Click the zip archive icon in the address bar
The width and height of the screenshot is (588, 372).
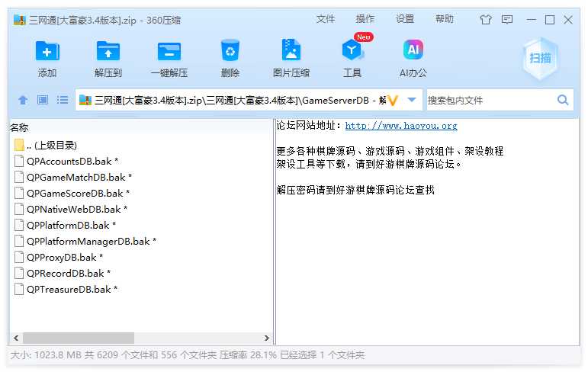tap(85, 100)
